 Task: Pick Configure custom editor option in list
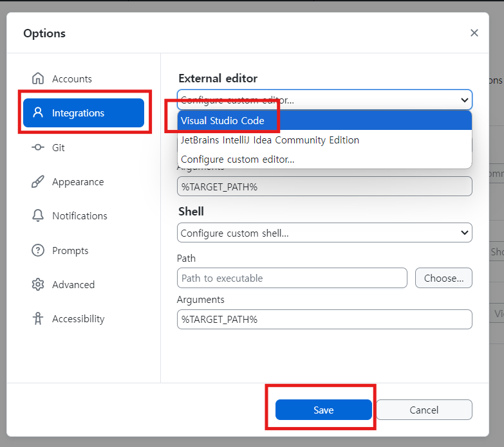click(x=324, y=160)
